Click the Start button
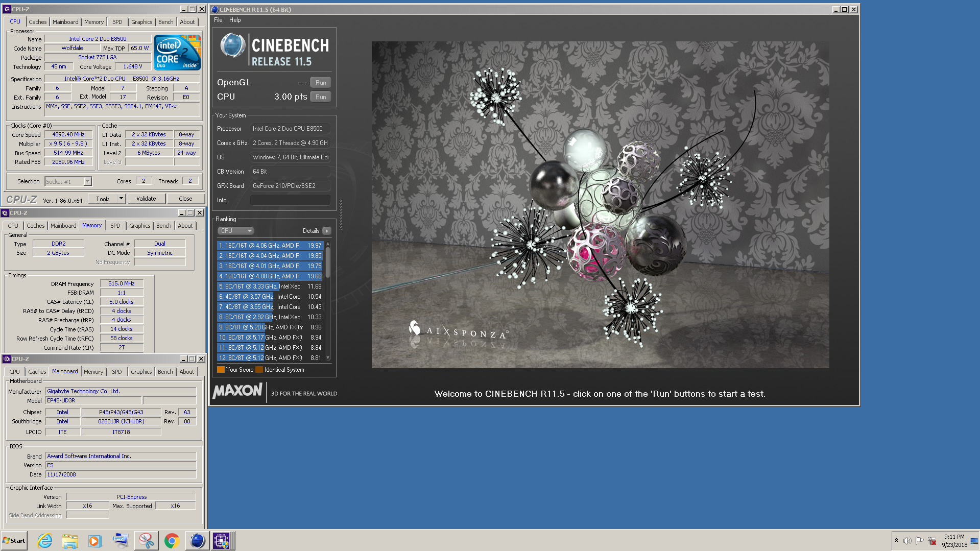The width and height of the screenshot is (980, 551). [14, 540]
